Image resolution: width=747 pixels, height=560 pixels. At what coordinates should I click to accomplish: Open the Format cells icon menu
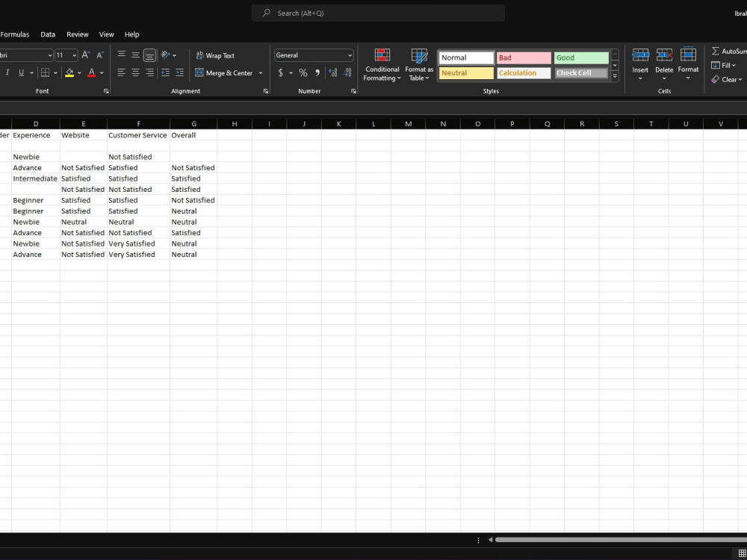click(688, 55)
